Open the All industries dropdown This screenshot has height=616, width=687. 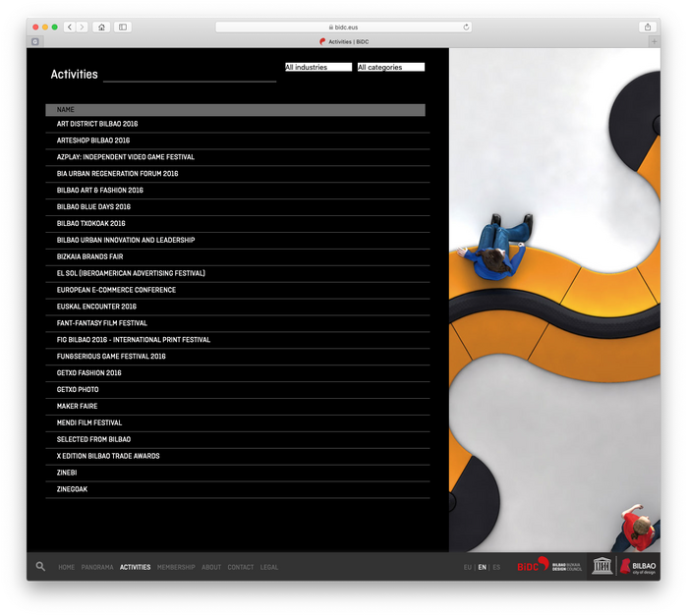pos(318,67)
